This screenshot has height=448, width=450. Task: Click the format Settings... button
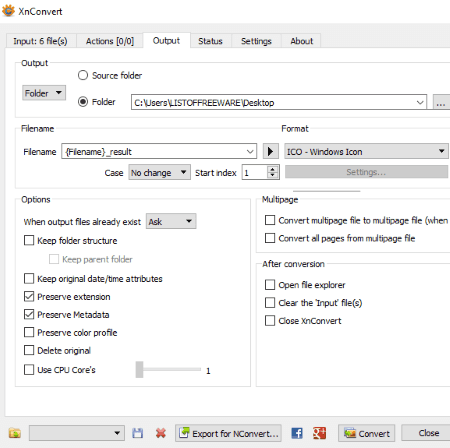[366, 172]
